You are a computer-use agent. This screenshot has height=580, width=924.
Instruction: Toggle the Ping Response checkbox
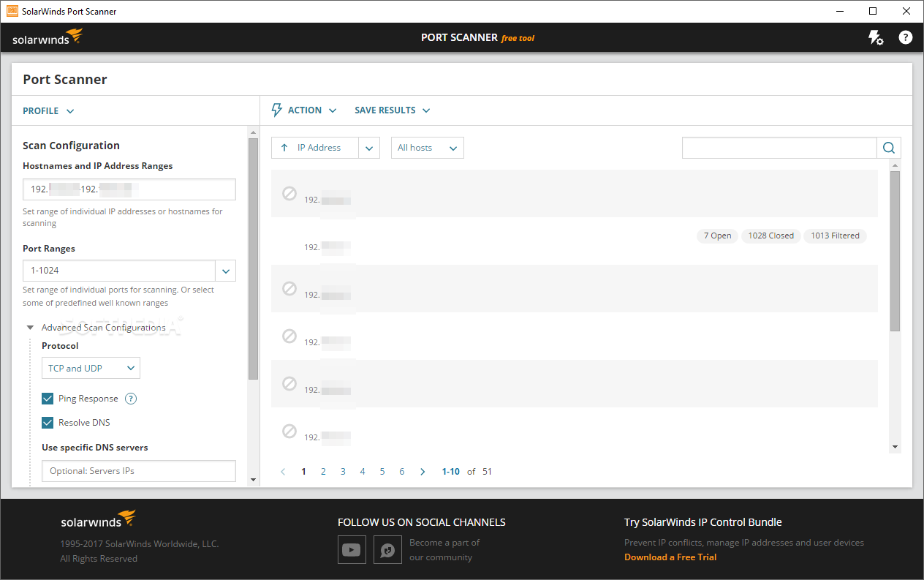(48, 399)
